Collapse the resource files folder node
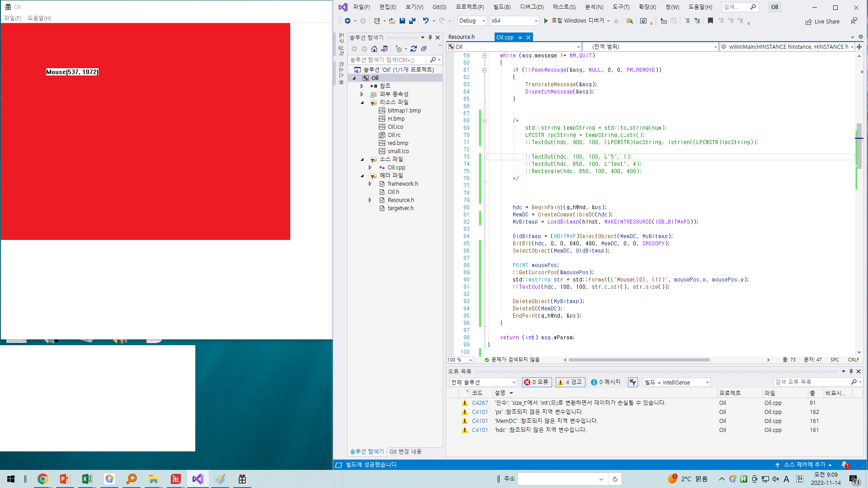The width and height of the screenshot is (868, 488). [362, 103]
